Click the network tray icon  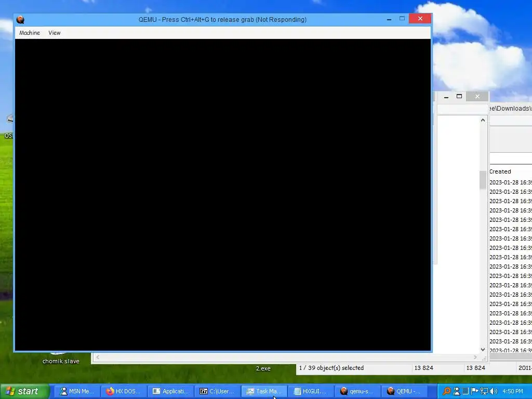click(484, 391)
